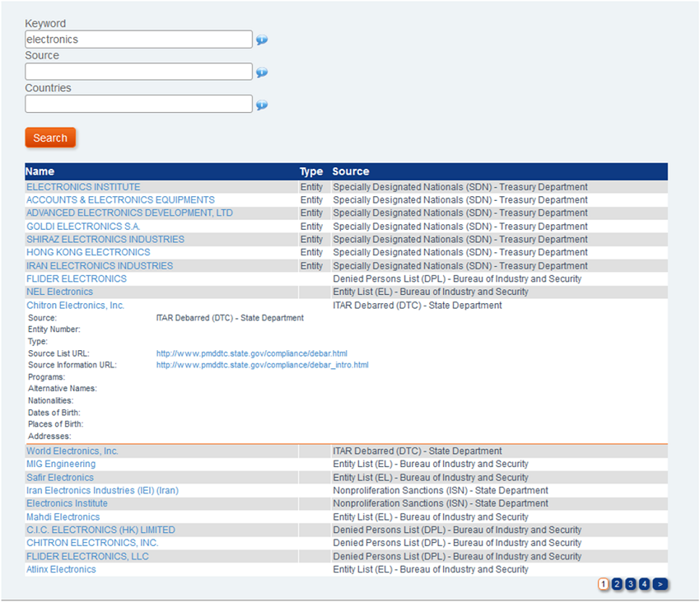Click the info bubble icon next to Keyword field

click(262, 40)
